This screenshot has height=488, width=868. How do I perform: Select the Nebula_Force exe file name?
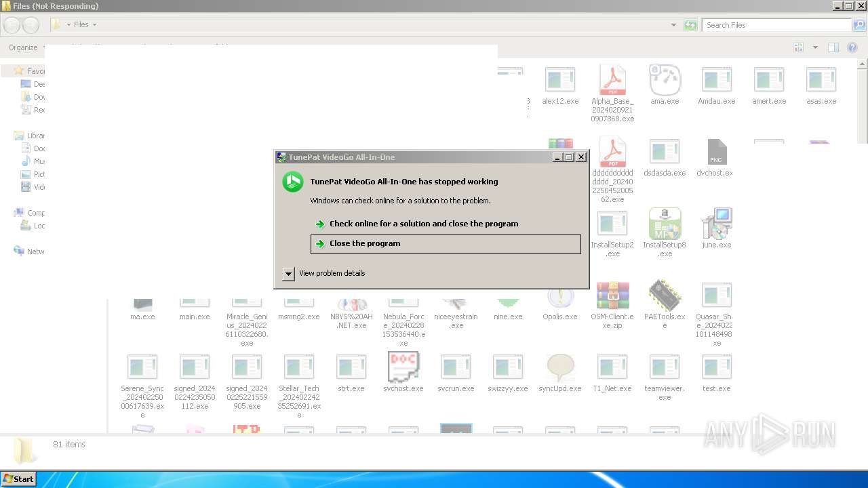tap(403, 329)
